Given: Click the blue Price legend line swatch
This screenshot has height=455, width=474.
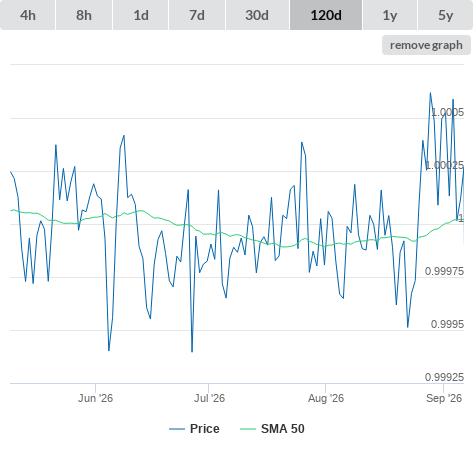Looking at the screenshot, I should [177, 429].
